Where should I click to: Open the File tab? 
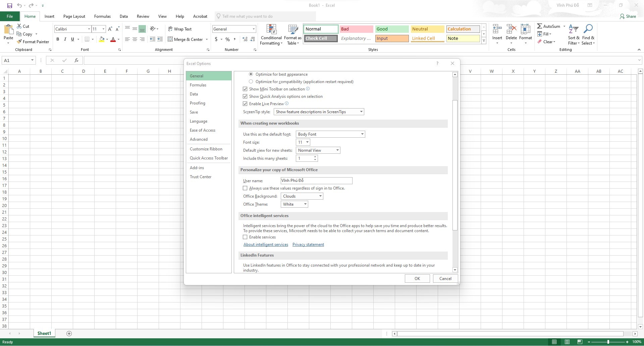[x=10, y=16]
